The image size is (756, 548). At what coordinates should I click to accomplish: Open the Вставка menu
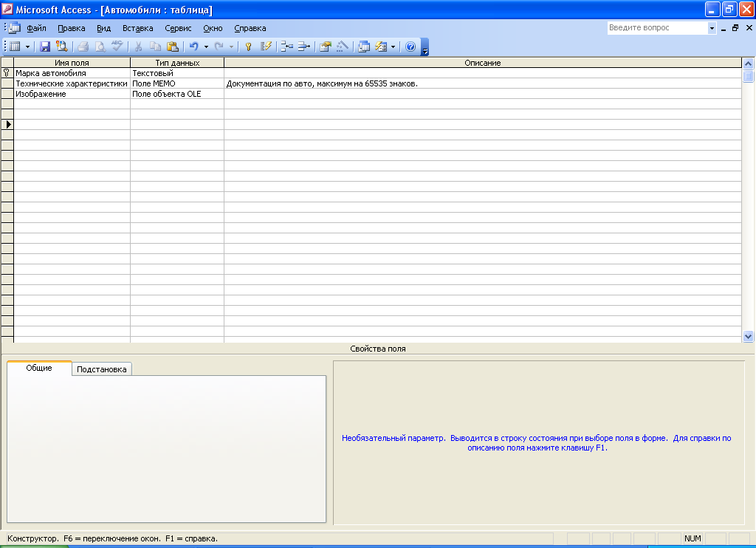coord(138,28)
